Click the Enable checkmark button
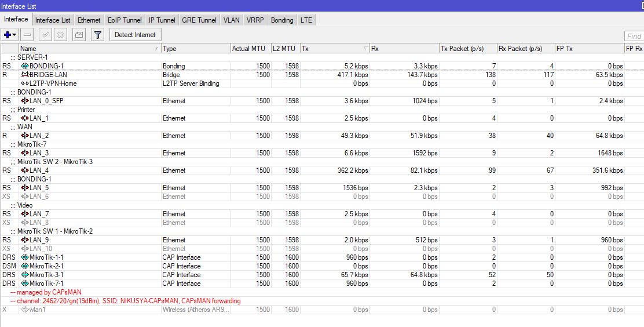The height and width of the screenshot is (327, 644). 45,35
